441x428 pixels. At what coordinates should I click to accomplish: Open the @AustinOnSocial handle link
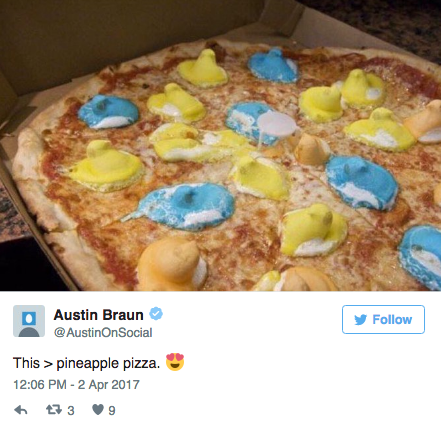[103, 332]
